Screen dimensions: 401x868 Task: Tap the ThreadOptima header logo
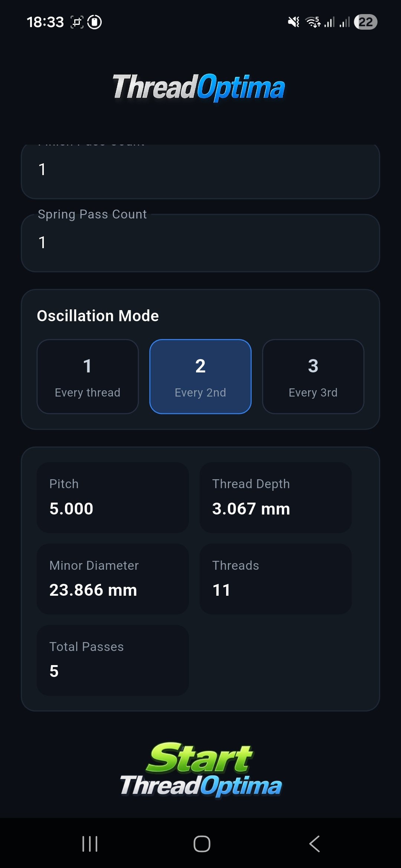(199, 88)
